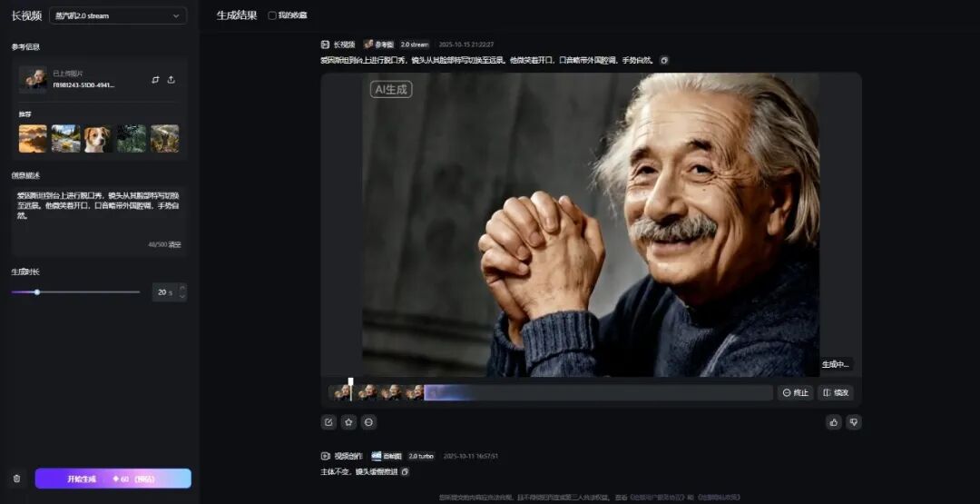Click the thumbs up icon
This screenshot has width=980, height=504.
click(x=834, y=422)
